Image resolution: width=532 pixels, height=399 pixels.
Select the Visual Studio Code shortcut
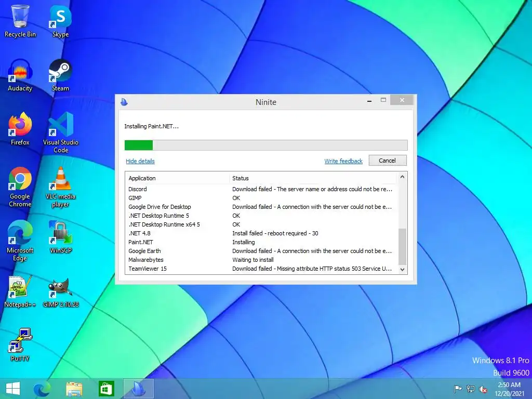60,132
